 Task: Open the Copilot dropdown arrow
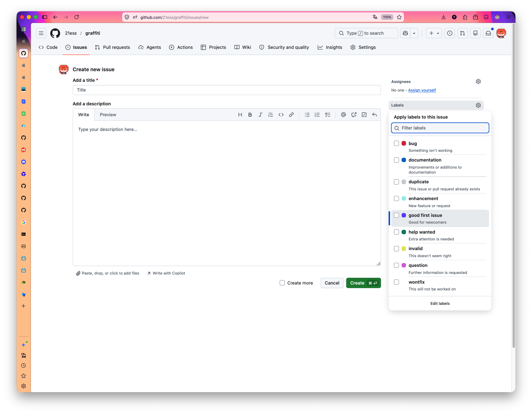coord(414,33)
